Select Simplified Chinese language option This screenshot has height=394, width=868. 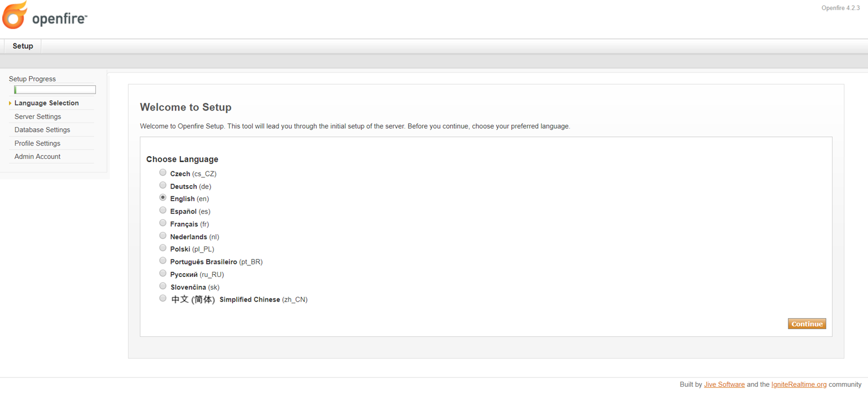tap(163, 298)
